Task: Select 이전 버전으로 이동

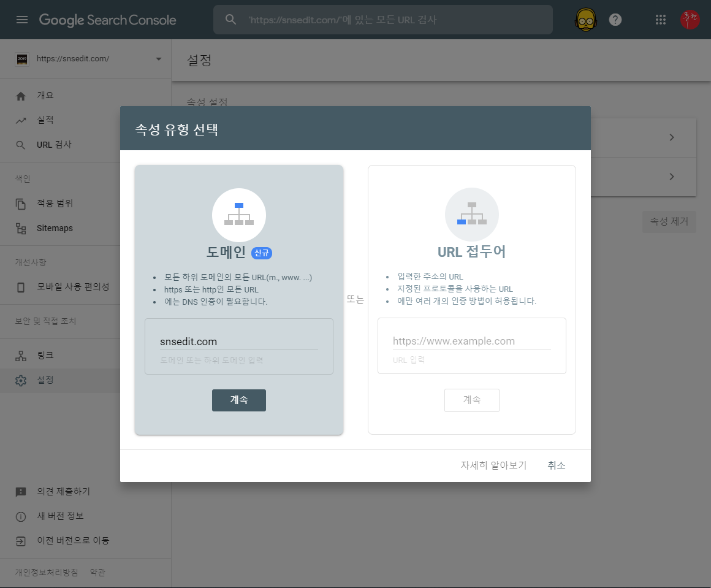Action: point(73,540)
